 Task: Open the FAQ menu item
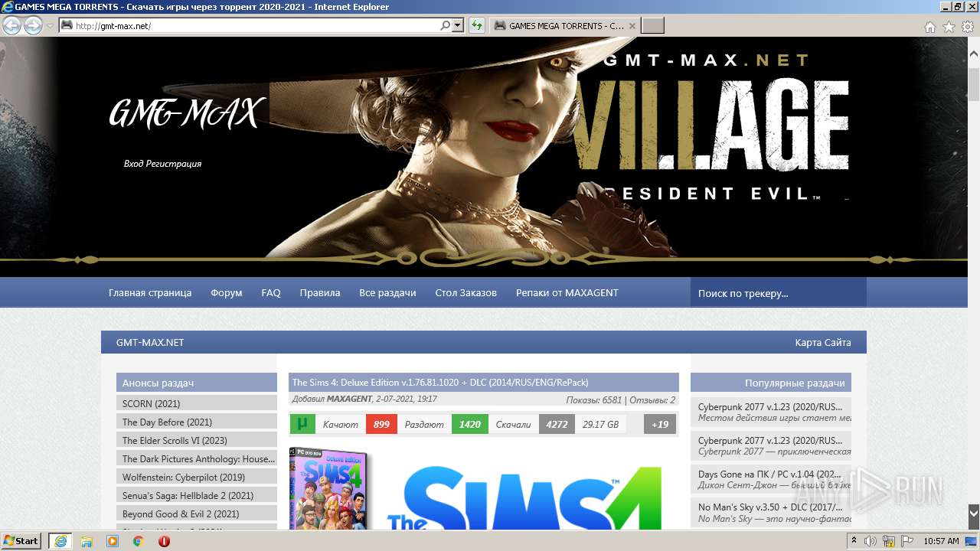coord(271,292)
